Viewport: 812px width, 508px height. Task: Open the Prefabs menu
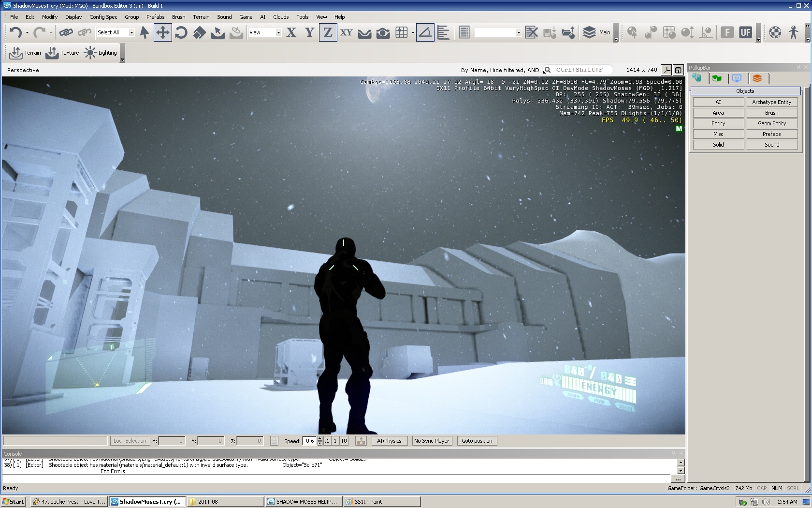[x=155, y=17]
